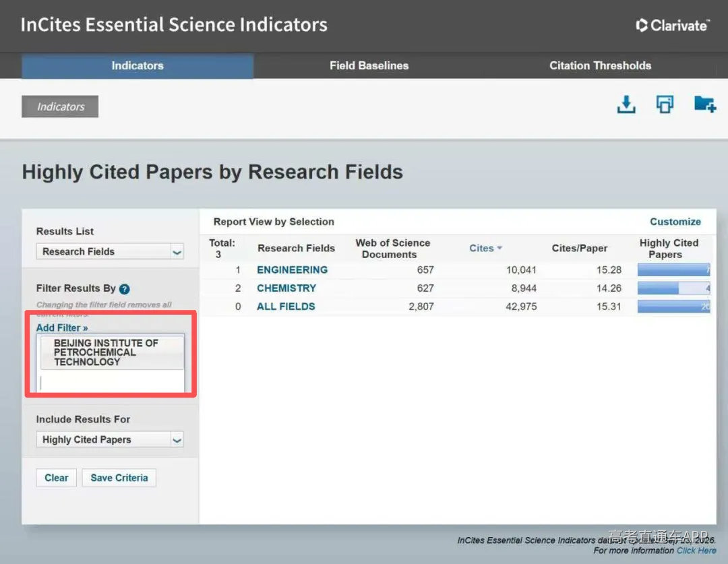Sort by the Cites arrow indicator
This screenshot has height=564, width=728.
[499, 248]
